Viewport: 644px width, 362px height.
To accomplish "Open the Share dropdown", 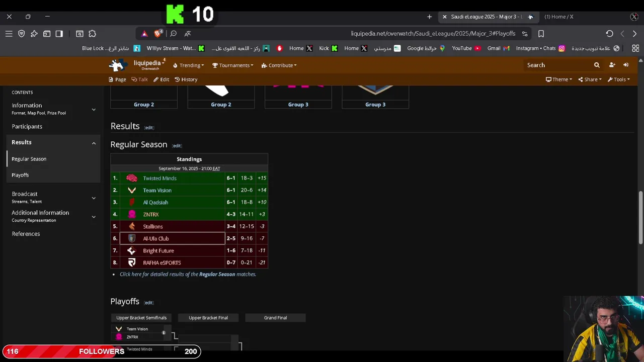I will (x=590, y=79).
